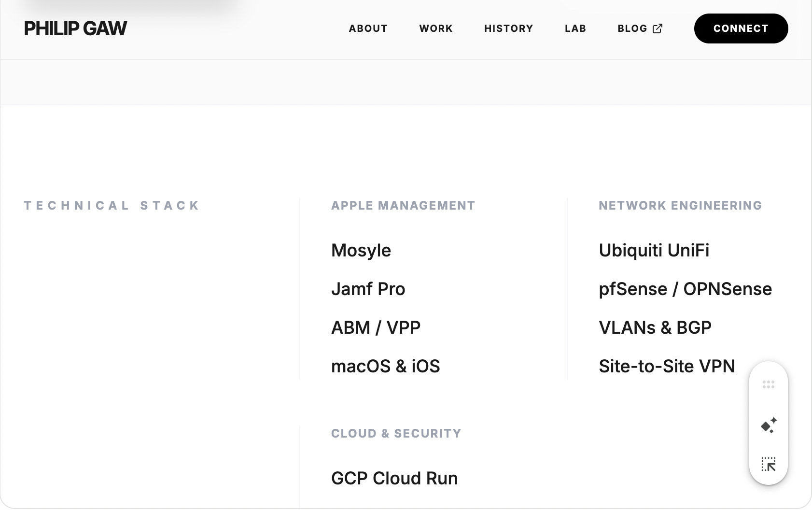Viewport: 812px width, 510px height.
Task: Select History in the top navigation
Action: pos(508,28)
